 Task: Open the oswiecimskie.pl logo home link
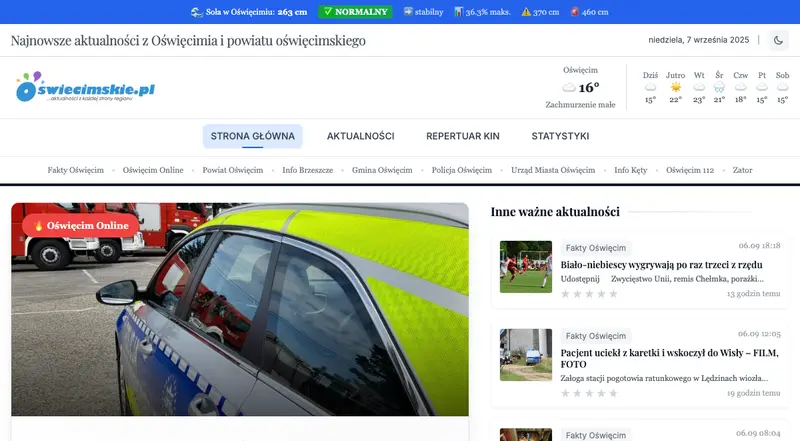(x=85, y=87)
